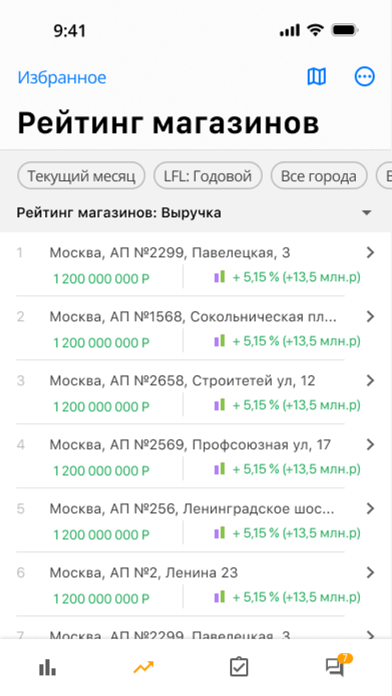392x696 pixels.
Task: Select store Москва, АП №1568, Сокольническая
Action: point(193,317)
